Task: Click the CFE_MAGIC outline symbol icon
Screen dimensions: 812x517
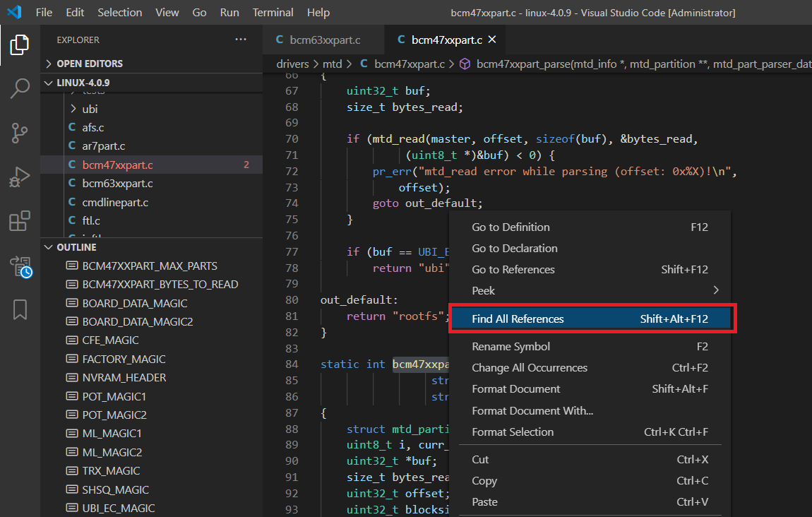Action: (x=72, y=340)
